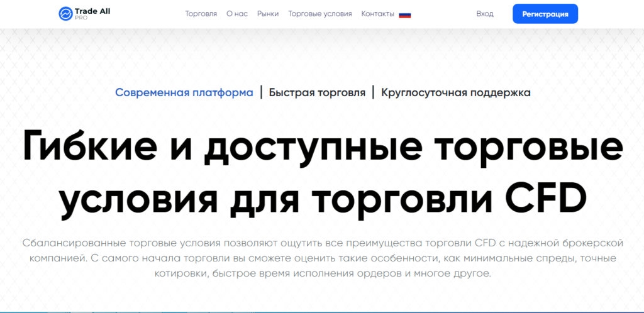Open the Russian flag language selector
The height and width of the screenshot is (313, 644).
click(404, 14)
